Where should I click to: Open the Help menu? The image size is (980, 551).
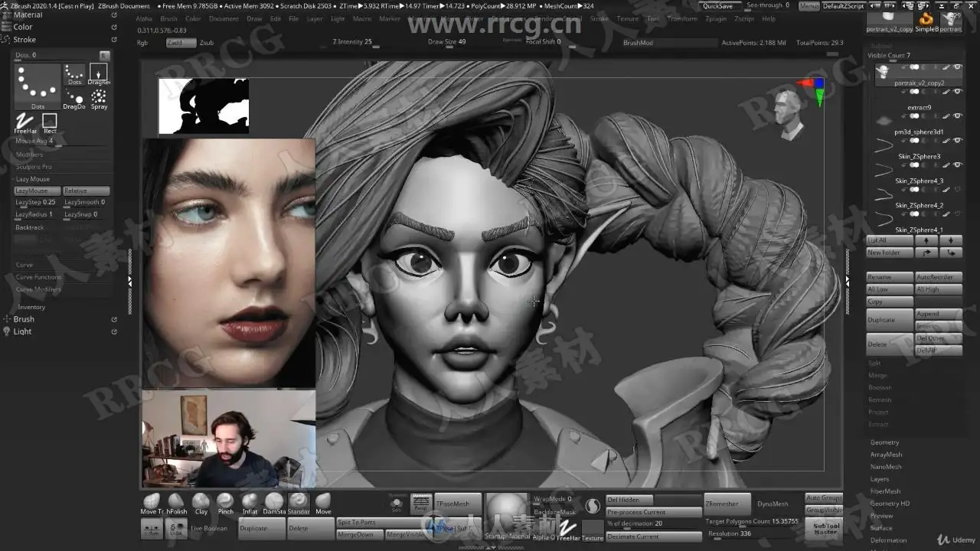click(768, 18)
